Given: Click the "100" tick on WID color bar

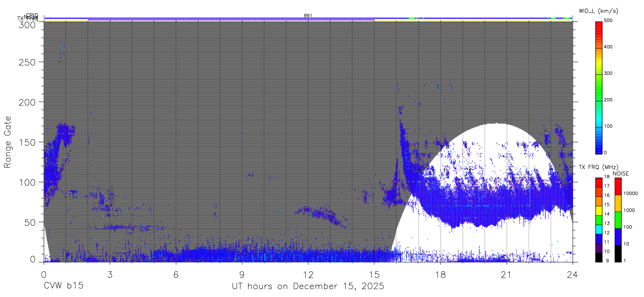Looking at the screenshot, I should 608,126.
